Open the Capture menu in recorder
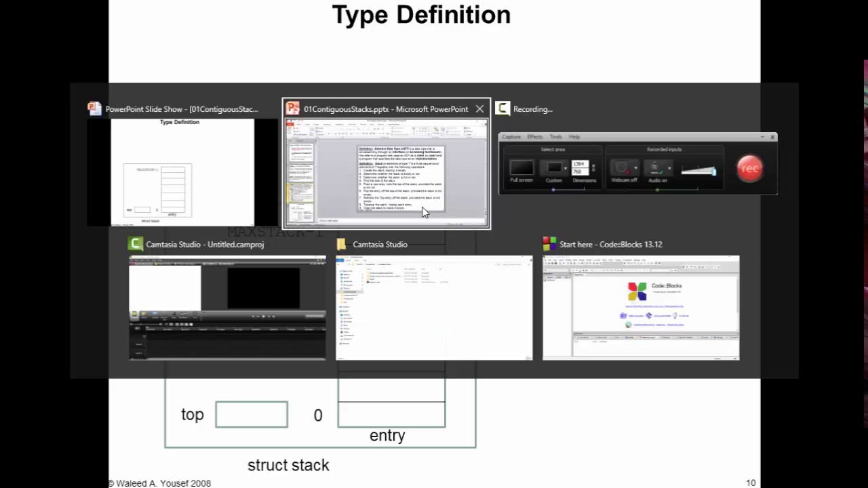Viewport: 868px width, 488px height. tap(511, 137)
